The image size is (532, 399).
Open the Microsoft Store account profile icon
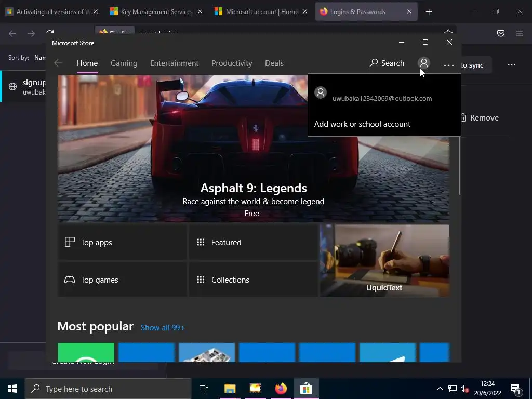click(424, 63)
